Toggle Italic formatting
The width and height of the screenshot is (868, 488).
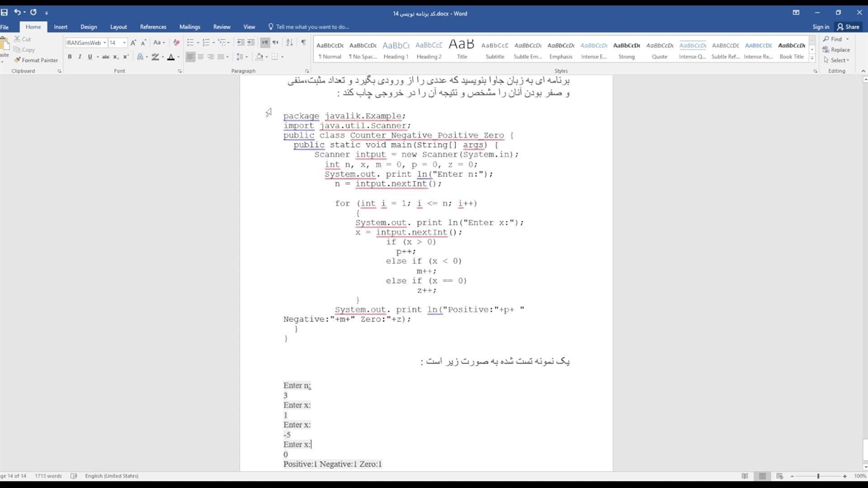(x=80, y=57)
